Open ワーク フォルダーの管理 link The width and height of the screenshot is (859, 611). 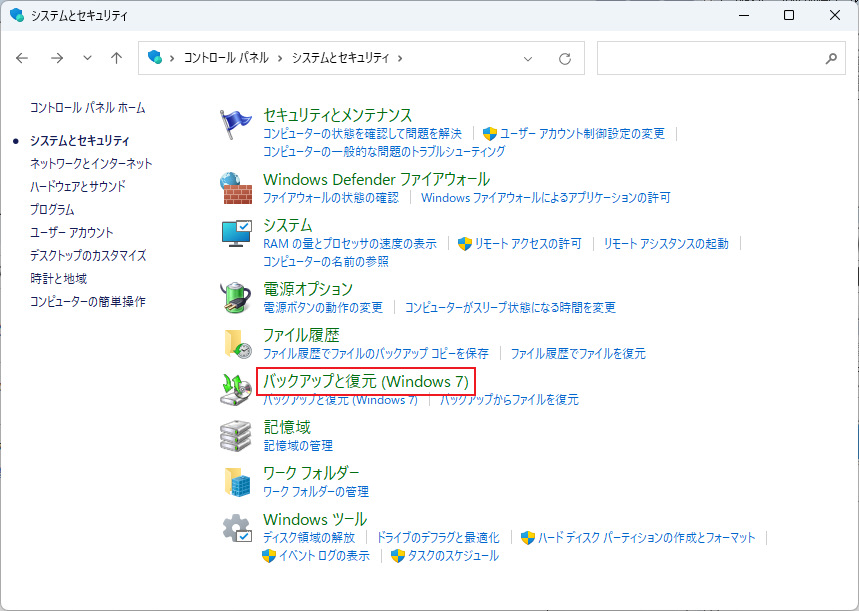point(316,491)
